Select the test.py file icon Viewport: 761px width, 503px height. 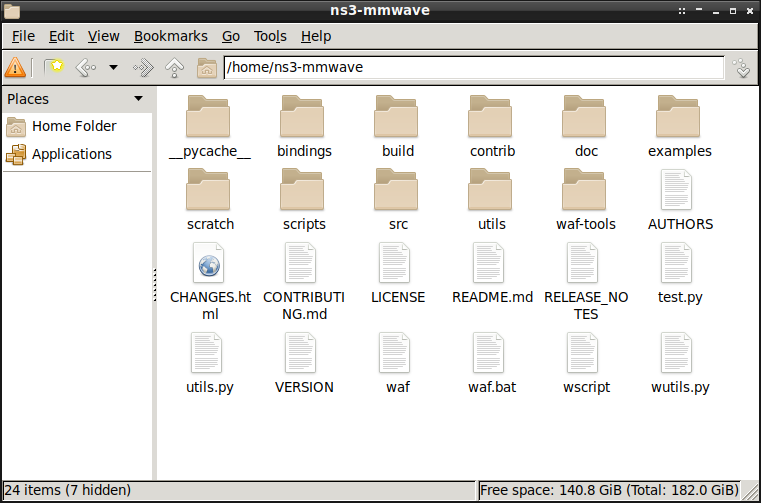click(x=677, y=263)
